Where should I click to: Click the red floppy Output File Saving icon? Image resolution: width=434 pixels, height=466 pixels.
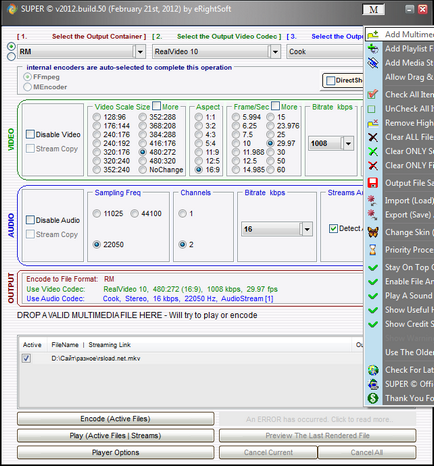373,183
